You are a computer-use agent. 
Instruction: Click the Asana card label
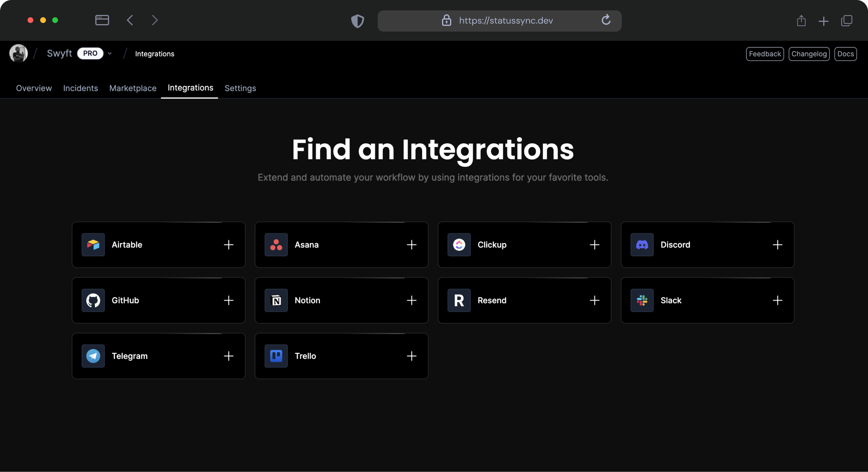pyautogui.click(x=307, y=244)
